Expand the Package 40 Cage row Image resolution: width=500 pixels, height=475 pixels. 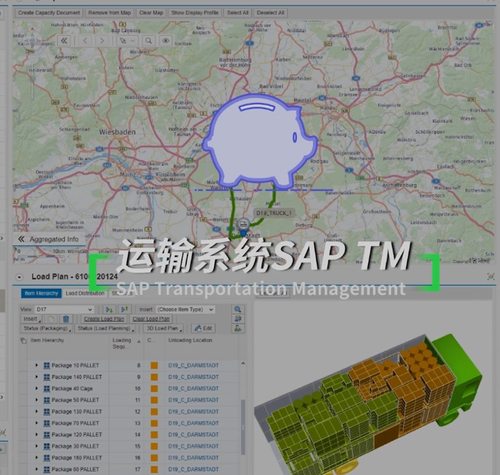pos(37,389)
